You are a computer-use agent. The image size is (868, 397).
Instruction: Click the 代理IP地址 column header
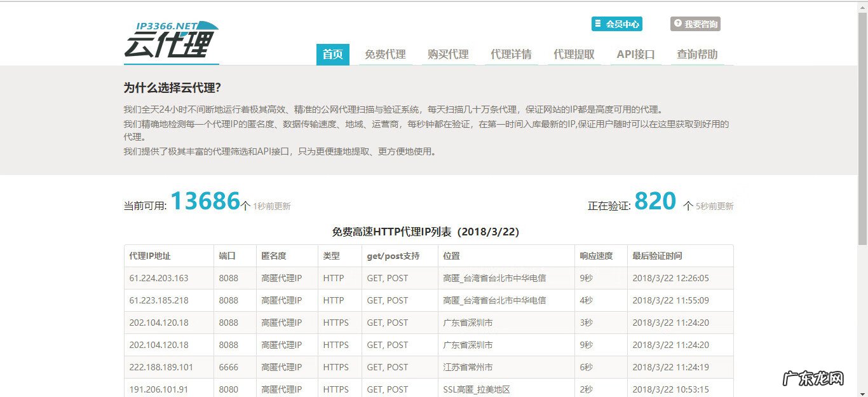[x=151, y=256]
